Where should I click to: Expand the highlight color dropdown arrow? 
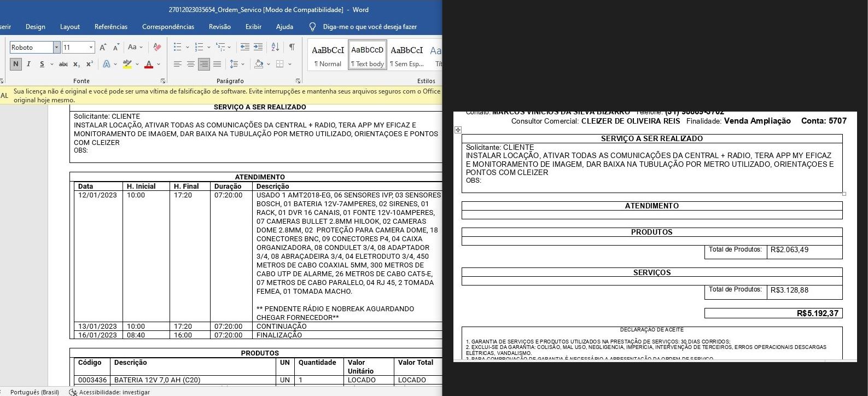pyautogui.click(x=137, y=64)
